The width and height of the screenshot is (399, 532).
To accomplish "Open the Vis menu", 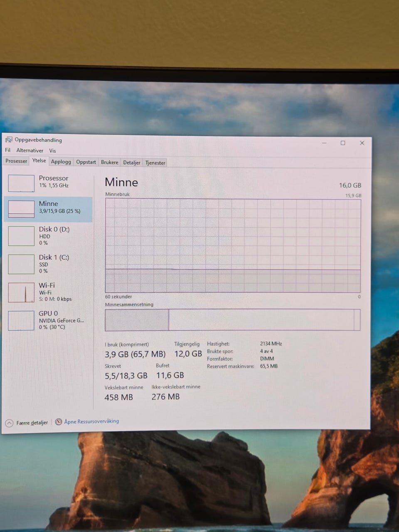I will pyautogui.click(x=52, y=151).
